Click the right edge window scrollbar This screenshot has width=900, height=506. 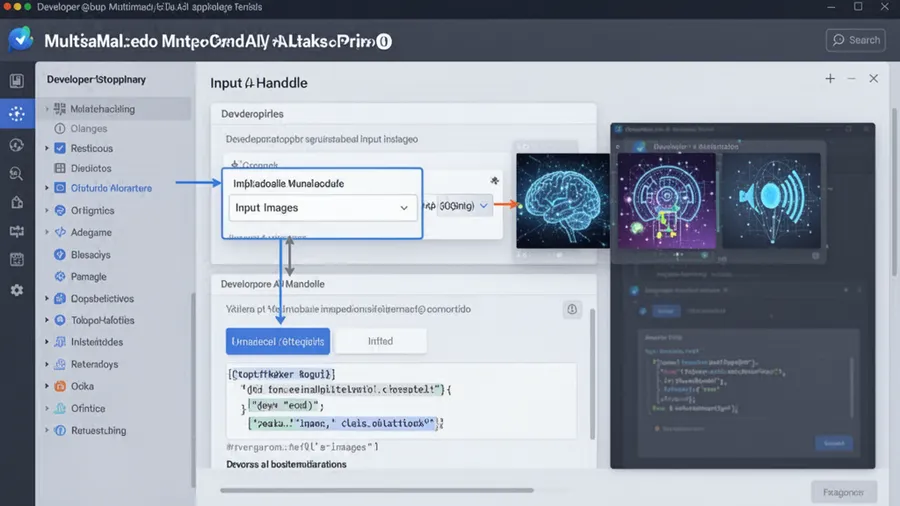coord(895,192)
